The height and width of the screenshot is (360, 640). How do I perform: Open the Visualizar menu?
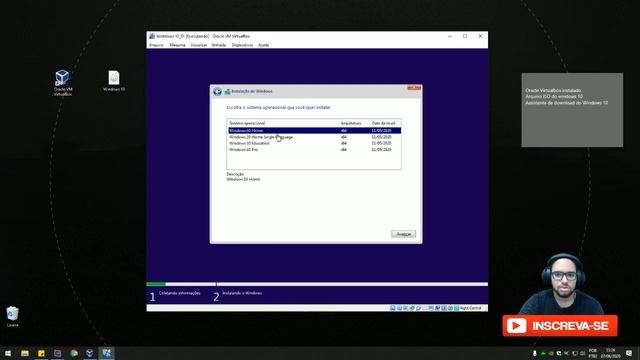click(199, 45)
